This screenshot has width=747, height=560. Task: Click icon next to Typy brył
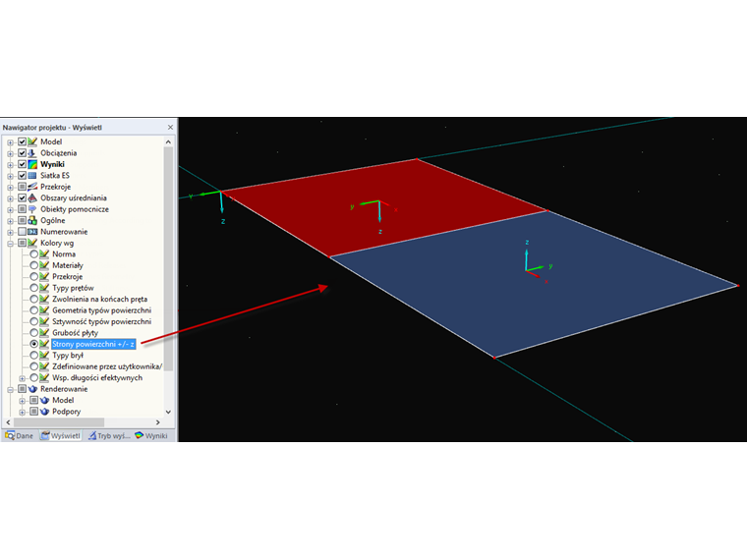coord(44,356)
